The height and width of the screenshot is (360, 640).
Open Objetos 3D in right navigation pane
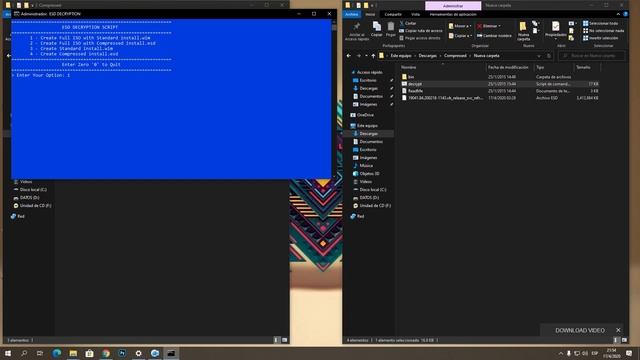[369, 173]
